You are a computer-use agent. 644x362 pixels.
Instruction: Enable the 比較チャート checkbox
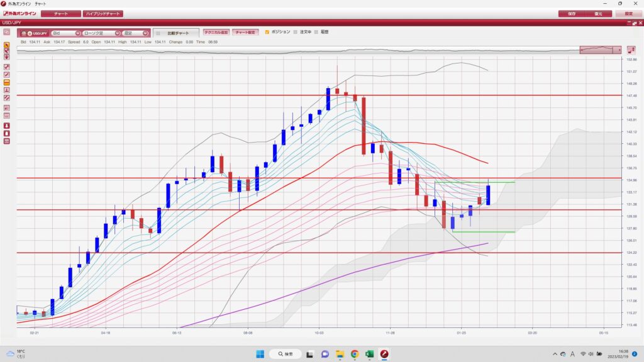click(x=158, y=33)
